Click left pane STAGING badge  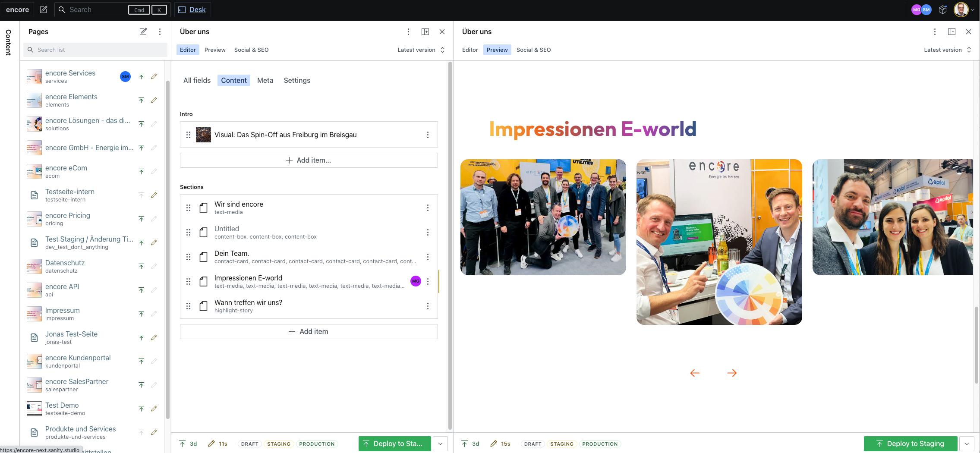[x=279, y=444]
